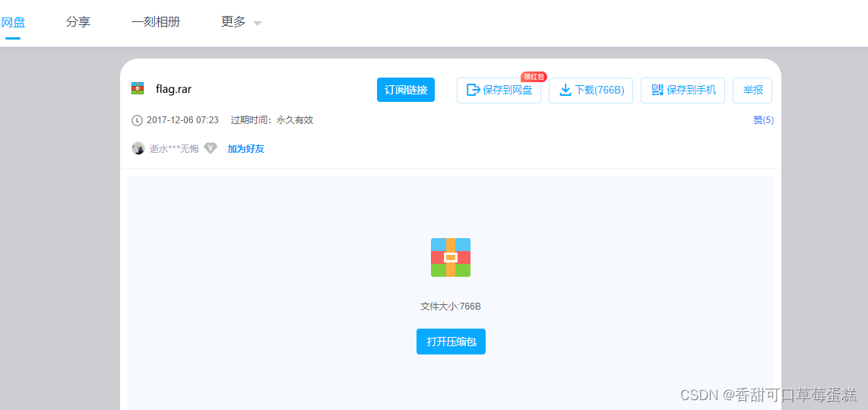Click the 领红包 badge
This screenshot has width=868, height=410.
tap(534, 77)
